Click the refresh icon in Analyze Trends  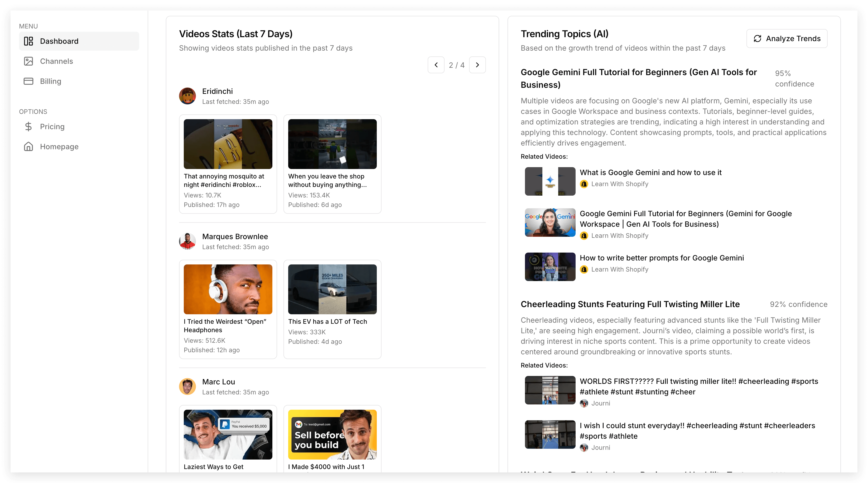(758, 39)
